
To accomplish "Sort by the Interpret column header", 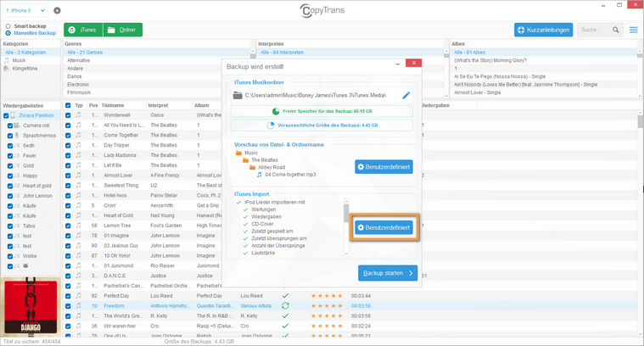I will (158, 105).
